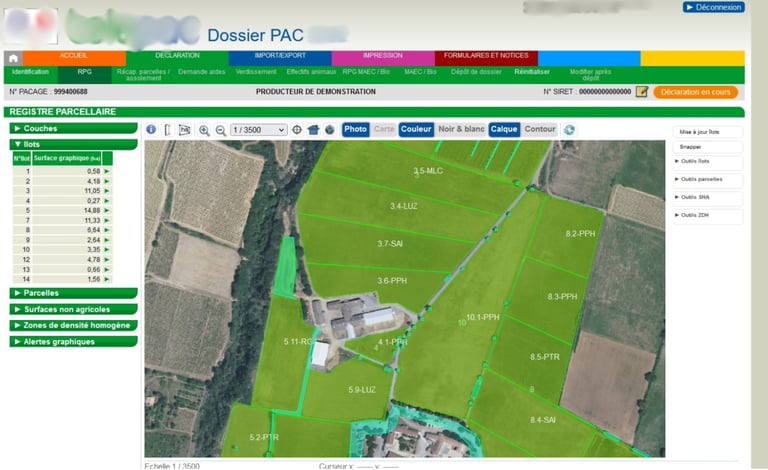Go to îlot 10 via its green arrow

click(107, 250)
